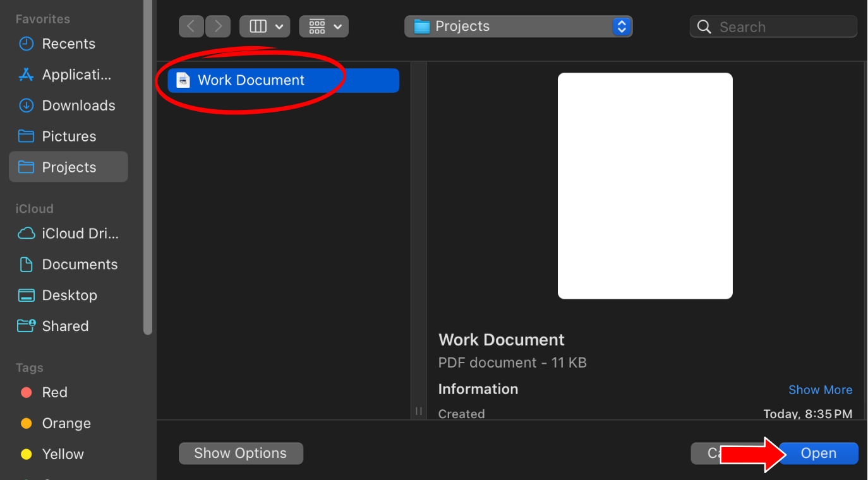Open Documents under iCloud
The image size is (868, 480).
[x=68, y=265]
